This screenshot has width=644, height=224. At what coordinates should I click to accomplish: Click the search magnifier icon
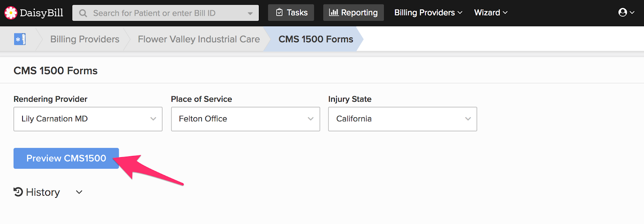[x=83, y=13]
